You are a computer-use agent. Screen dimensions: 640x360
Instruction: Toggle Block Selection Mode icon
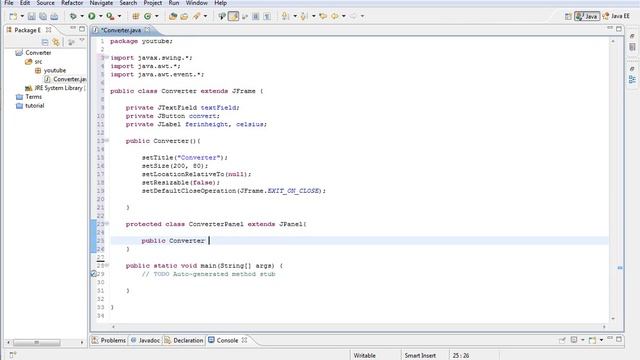(x=256, y=16)
